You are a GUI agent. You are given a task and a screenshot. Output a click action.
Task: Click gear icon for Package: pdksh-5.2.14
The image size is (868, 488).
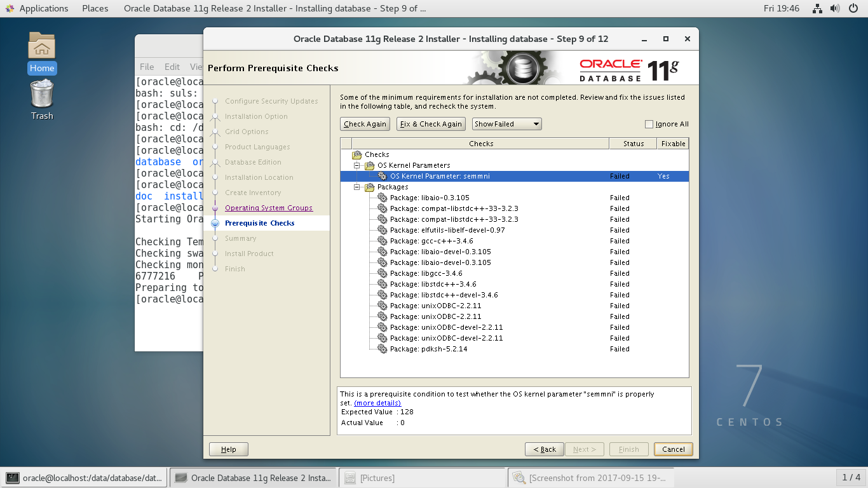coord(382,349)
